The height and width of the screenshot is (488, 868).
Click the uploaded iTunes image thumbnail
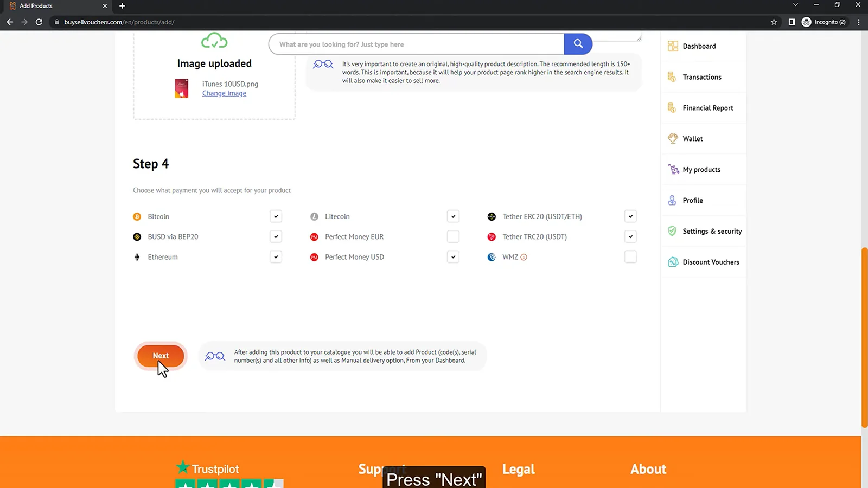182,88
